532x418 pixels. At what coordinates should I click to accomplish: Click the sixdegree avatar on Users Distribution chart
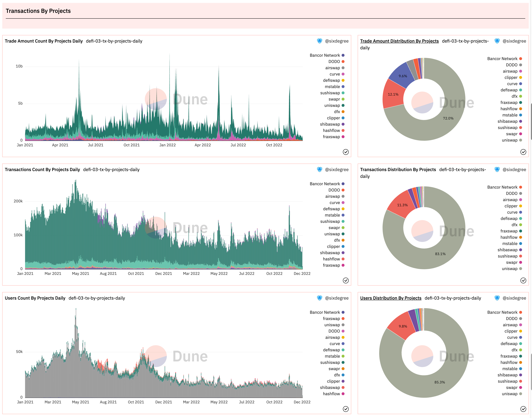[497, 298]
